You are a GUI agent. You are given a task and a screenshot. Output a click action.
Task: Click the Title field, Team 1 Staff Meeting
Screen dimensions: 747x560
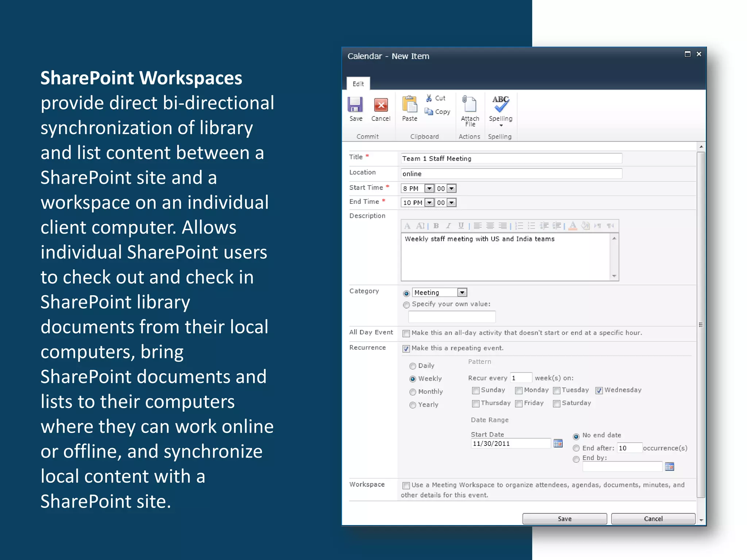511,159
